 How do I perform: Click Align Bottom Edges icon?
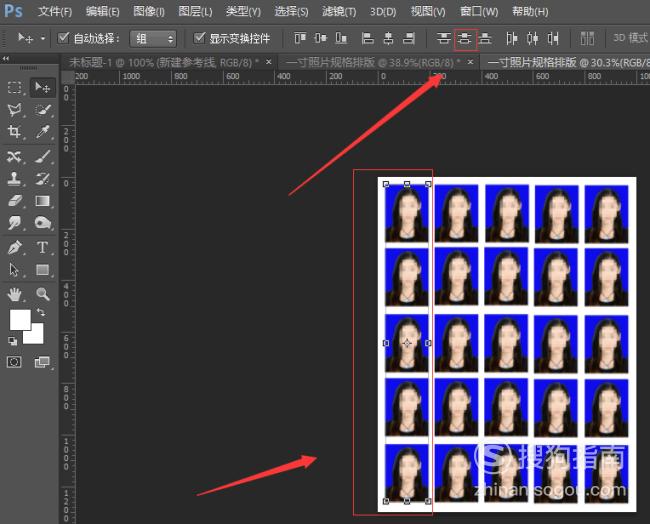coord(341,39)
